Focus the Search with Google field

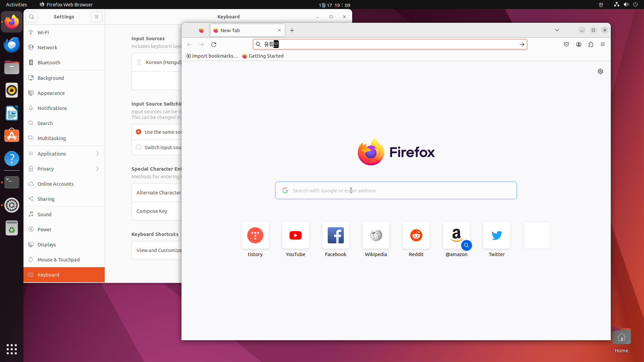click(396, 190)
